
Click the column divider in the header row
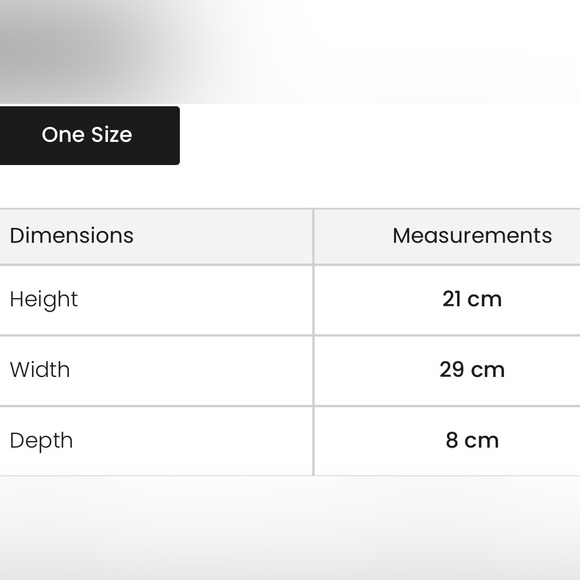click(x=314, y=237)
